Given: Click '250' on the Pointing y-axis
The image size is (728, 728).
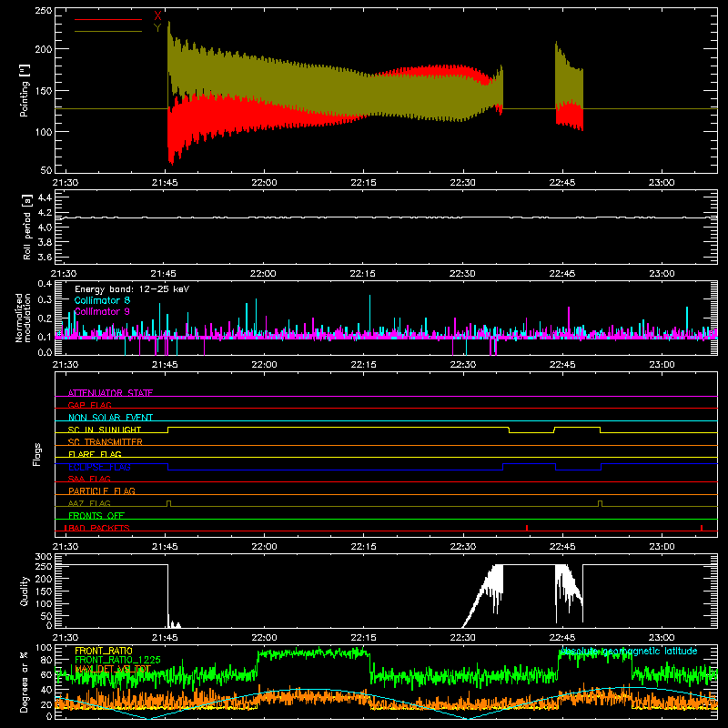Looking at the screenshot, I should (43, 11).
